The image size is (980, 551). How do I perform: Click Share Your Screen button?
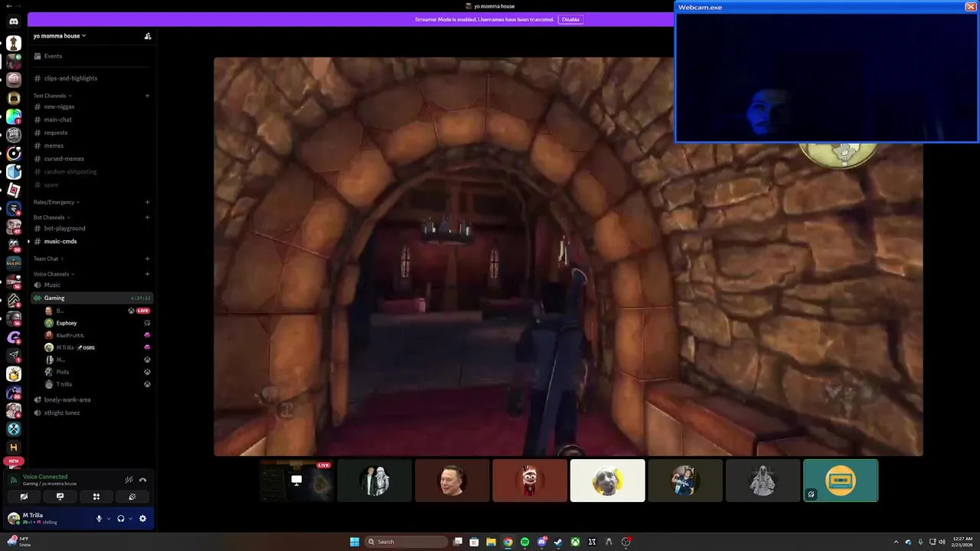(x=60, y=497)
